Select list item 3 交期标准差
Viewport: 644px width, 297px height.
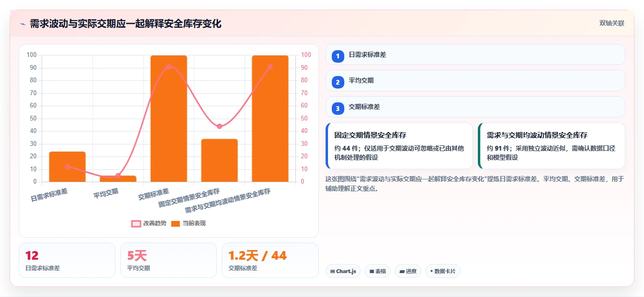pyautogui.click(x=475, y=107)
